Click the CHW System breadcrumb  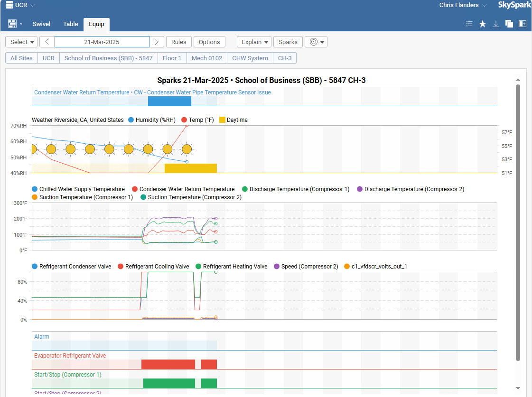[x=250, y=58]
